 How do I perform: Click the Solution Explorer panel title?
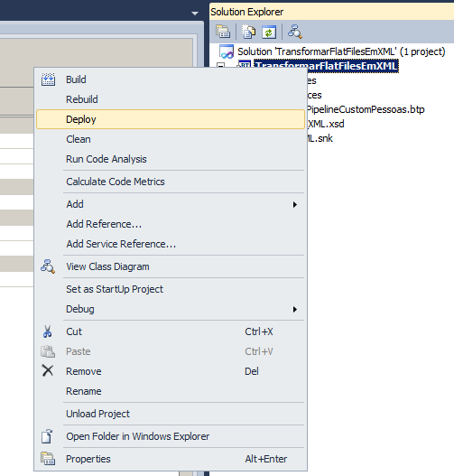coord(247,12)
